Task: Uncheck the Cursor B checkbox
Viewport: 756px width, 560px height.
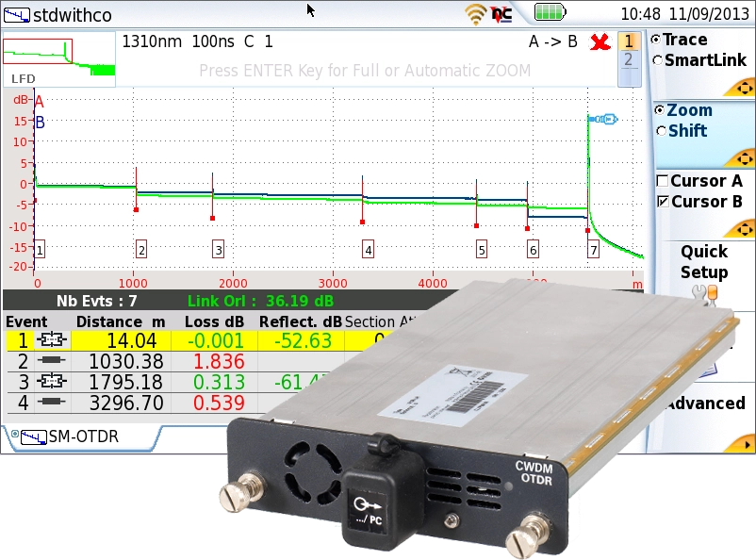Action: [664, 202]
